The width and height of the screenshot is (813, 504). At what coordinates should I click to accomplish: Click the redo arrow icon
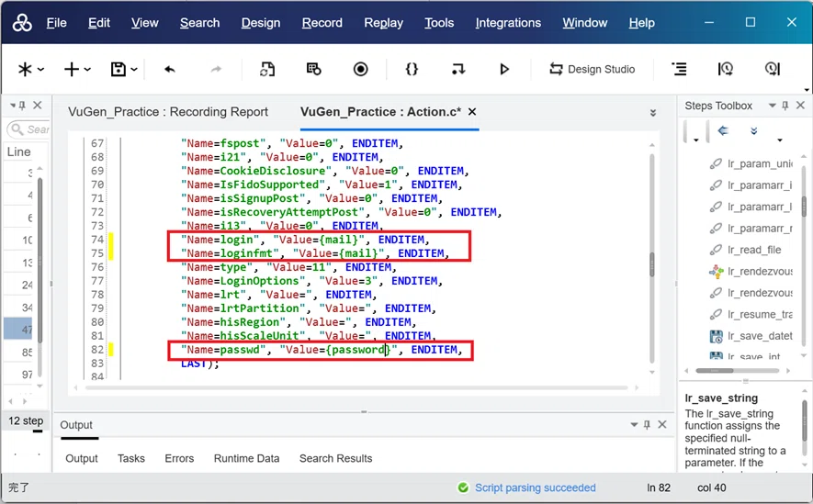point(216,69)
